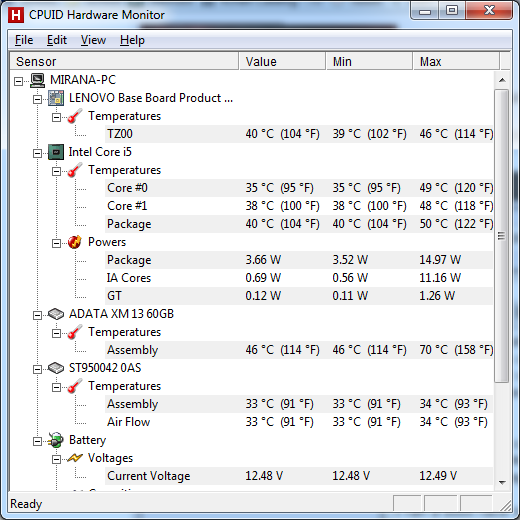Image resolution: width=520 pixels, height=520 pixels.
Task: Select Assembly row under ST950042 0AS
Action: [299, 404]
